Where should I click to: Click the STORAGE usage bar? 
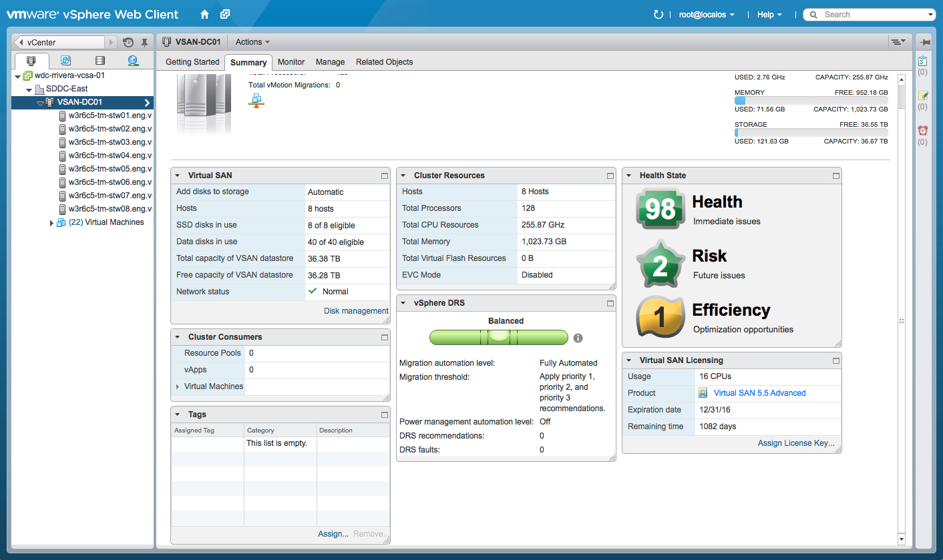811,133
